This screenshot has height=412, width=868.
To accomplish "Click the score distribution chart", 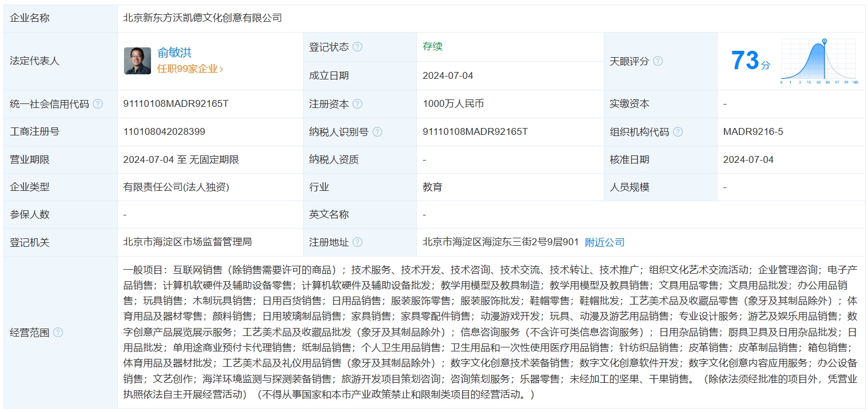I will (819, 61).
